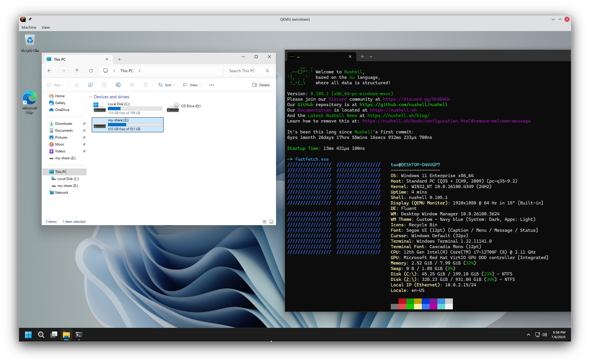Click the volume speaker tray icon
Screen dimensions: 590x364
point(545,335)
